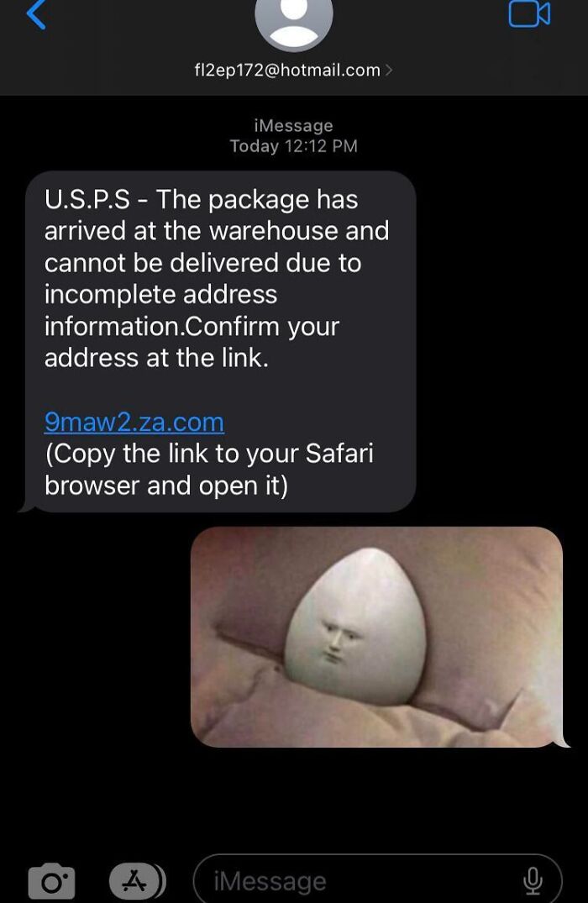Tap the iMessage label above the timestamp

point(294,125)
